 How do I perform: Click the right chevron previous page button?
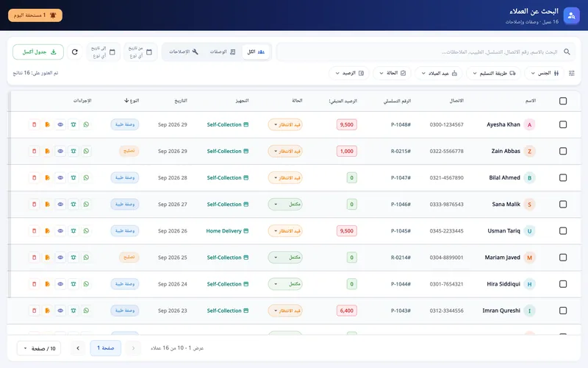133,348
